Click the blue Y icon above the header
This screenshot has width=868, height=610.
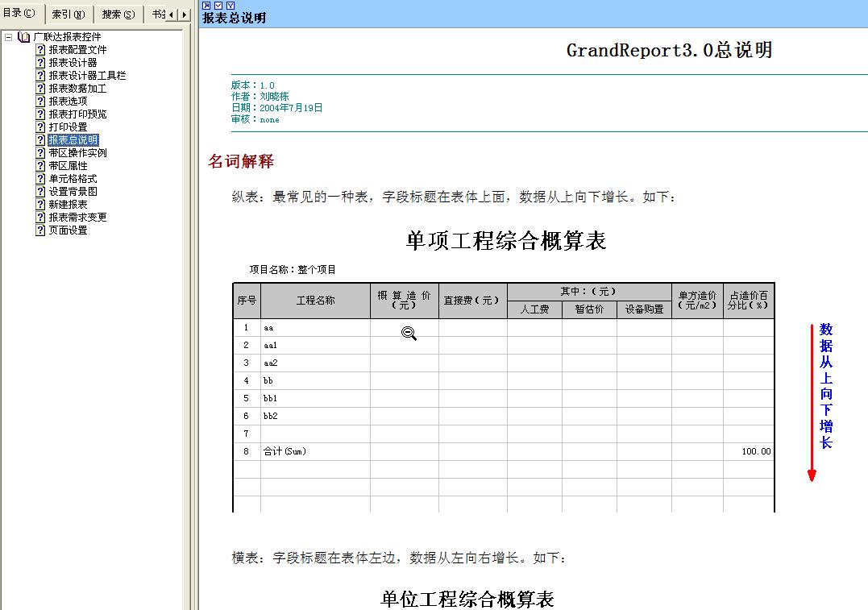tap(230, 6)
